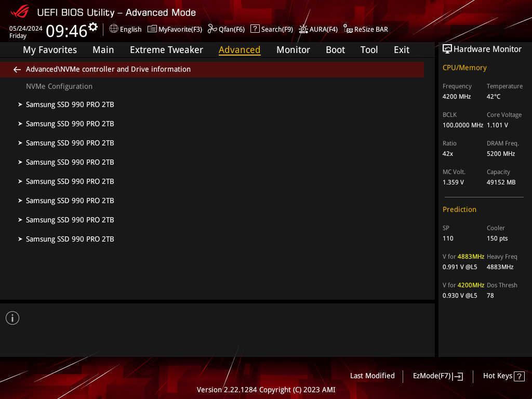
Task: Change language via the English globe icon
Action: pyautogui.click(x=114, y=29)
